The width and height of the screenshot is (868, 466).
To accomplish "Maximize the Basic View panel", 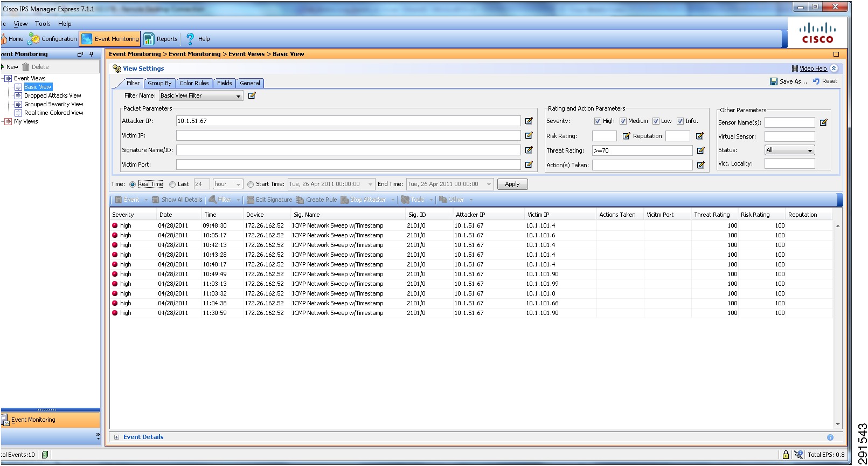I will (836, 54).
